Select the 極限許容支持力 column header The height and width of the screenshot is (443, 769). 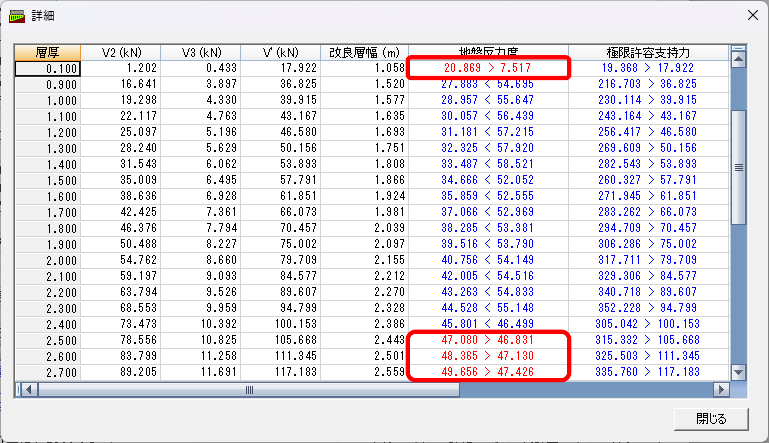point(648,52)
